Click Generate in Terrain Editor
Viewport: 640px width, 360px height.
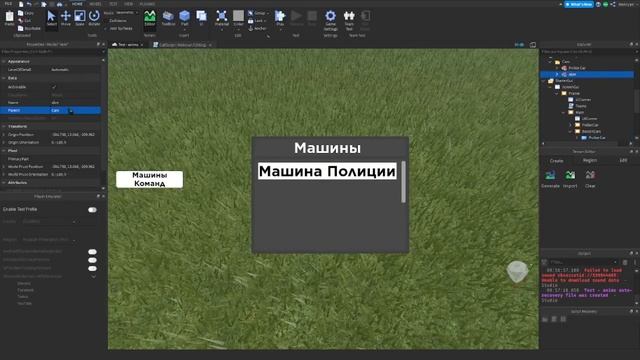pos(550,179)
